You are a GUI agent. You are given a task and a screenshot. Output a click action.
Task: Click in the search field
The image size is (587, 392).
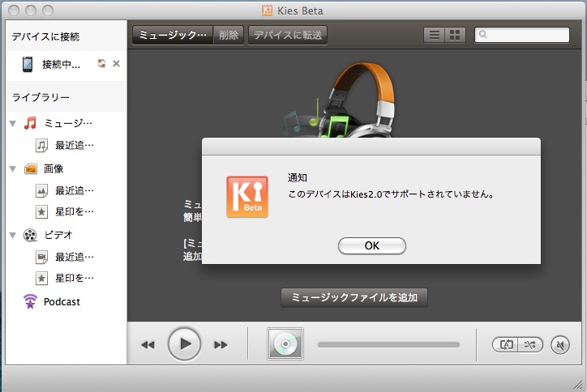pos(522,35)
